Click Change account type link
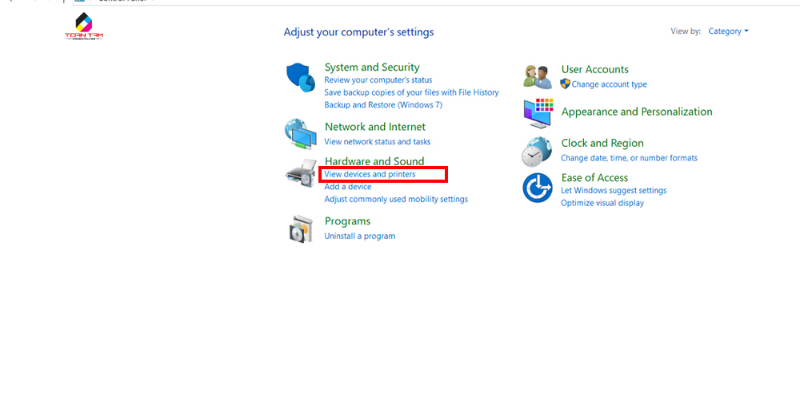This screenshot has width=800, height=400. [x=609, y=85]
